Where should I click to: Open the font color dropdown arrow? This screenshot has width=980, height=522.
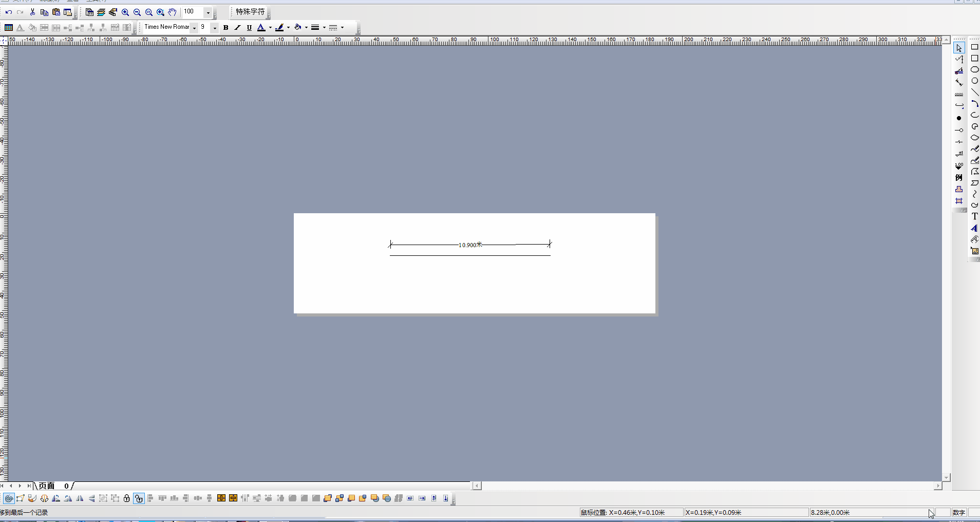click(270, 28)
